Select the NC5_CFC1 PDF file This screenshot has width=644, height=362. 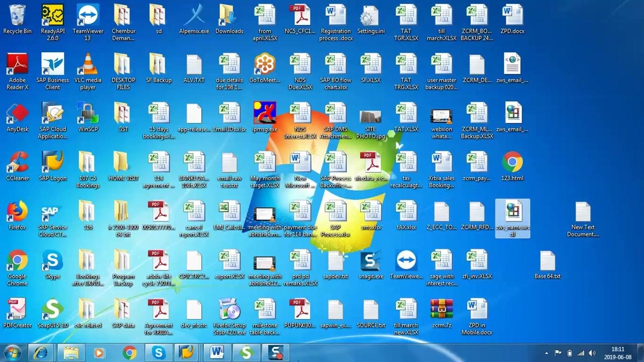[300, 20]
